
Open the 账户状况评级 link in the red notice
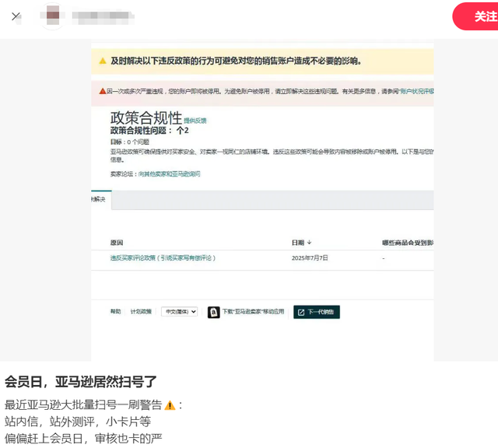point(417,92)
